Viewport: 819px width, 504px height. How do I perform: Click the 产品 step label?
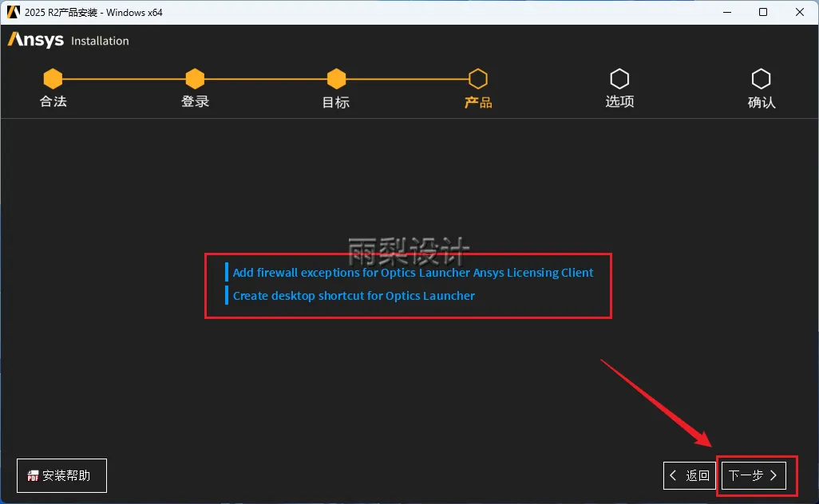pos(478,102)
